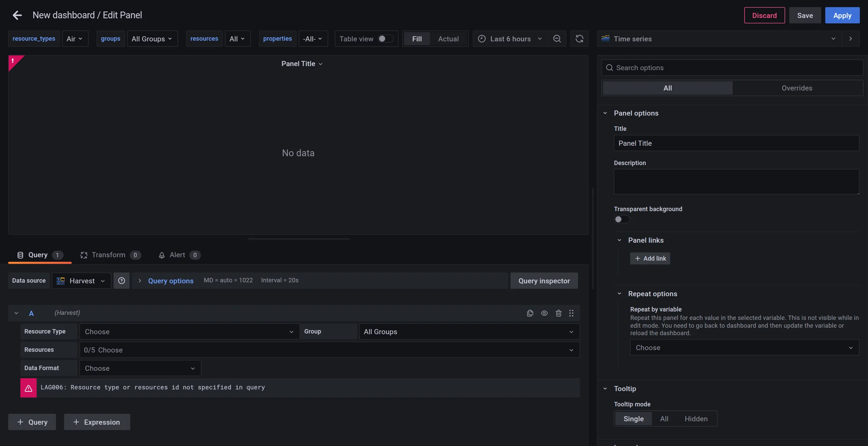Image resolution: width=868 pixels, height=446 pixels.
Task: Collapse the options pane arrow
Action: [850, 39]
